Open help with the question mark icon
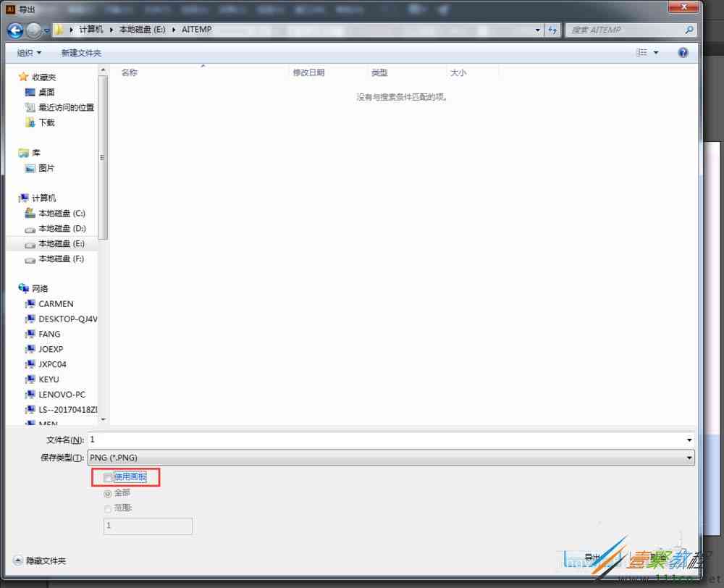724x588 pixels. tap(683, 53)
